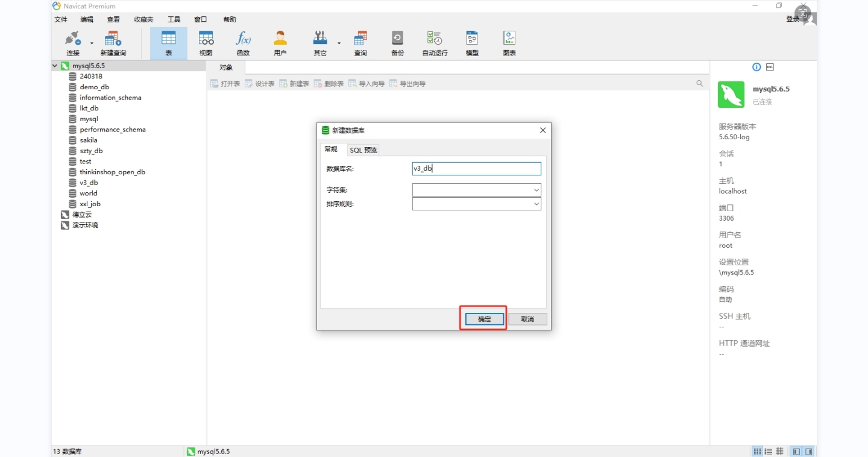Open the 备份 (Backup) tool
This screenshot has height=457, width=868.
[397, 43]
